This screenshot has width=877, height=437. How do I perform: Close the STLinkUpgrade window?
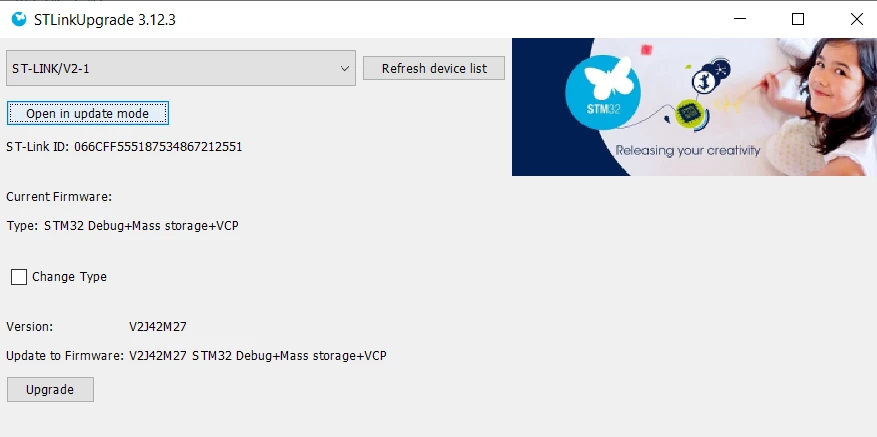(856, 19)
